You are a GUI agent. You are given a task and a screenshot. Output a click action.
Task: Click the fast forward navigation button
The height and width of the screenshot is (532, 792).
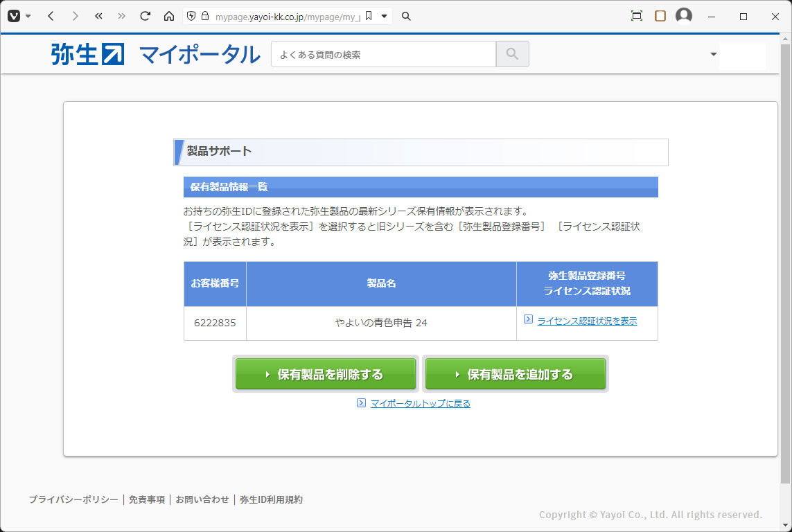[x=122, y=16]
